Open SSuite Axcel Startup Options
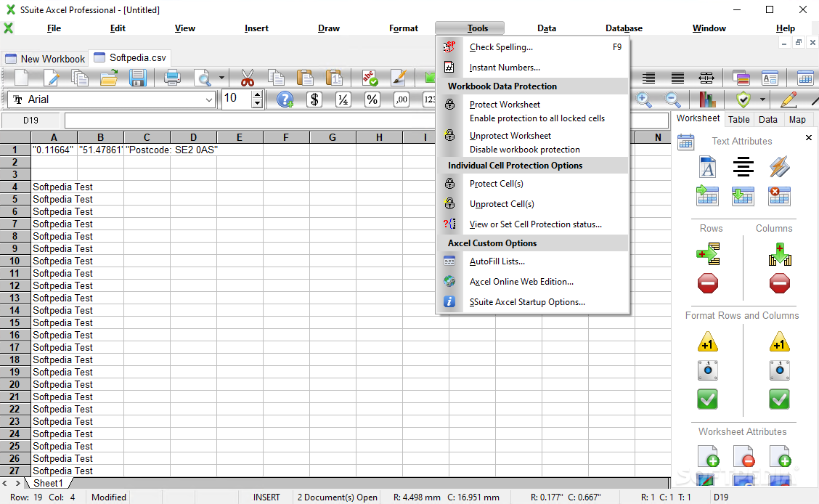The image size is (819, 504). (x=533, y=302)
